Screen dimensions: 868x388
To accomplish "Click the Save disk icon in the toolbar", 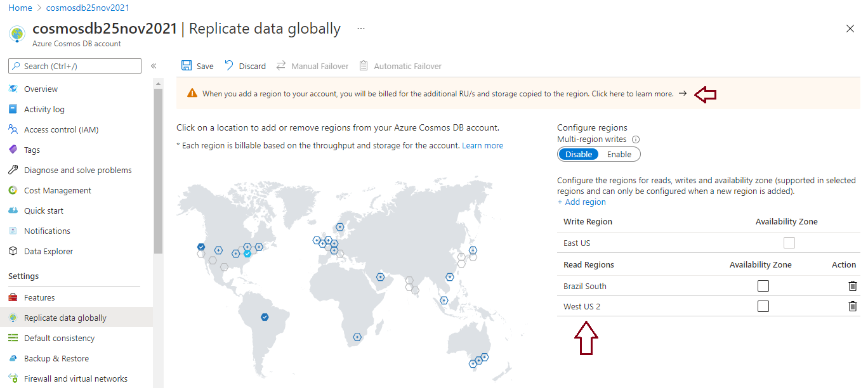I will (187, 66).
